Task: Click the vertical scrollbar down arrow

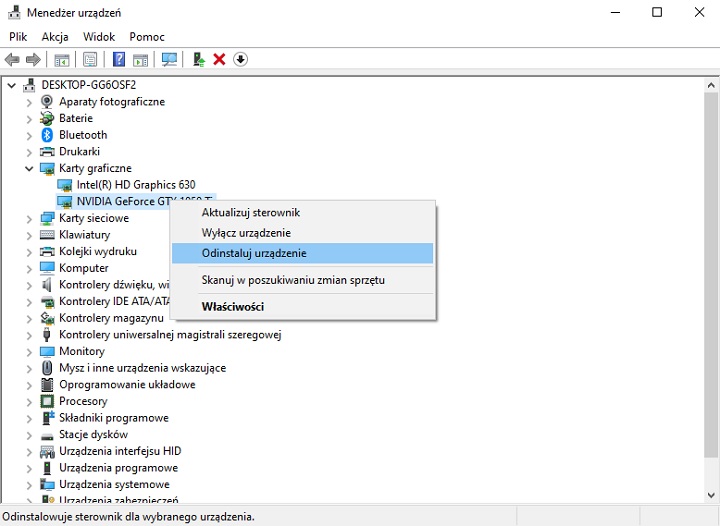Action: point(711,495)
